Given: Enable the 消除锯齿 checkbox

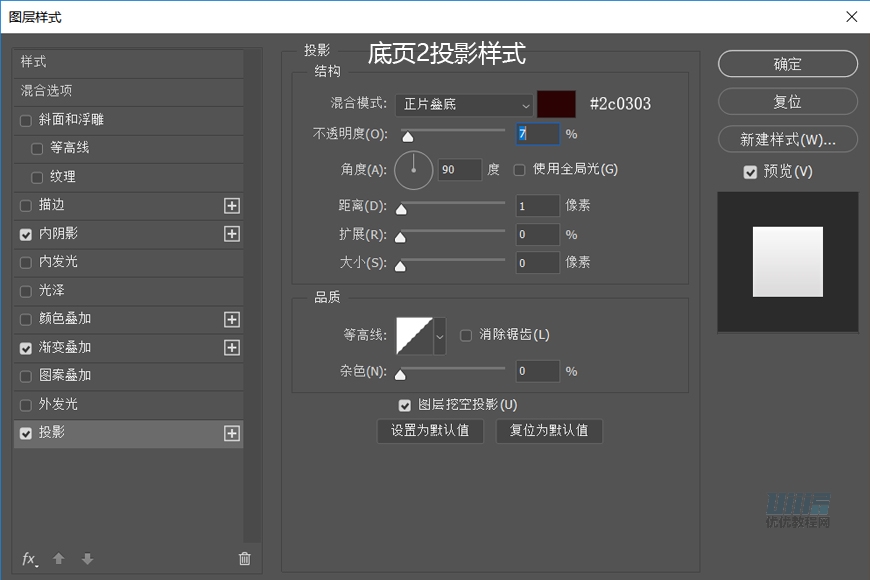Looking at the screenshot, I should pyautogui.click(x=466, y=335).
